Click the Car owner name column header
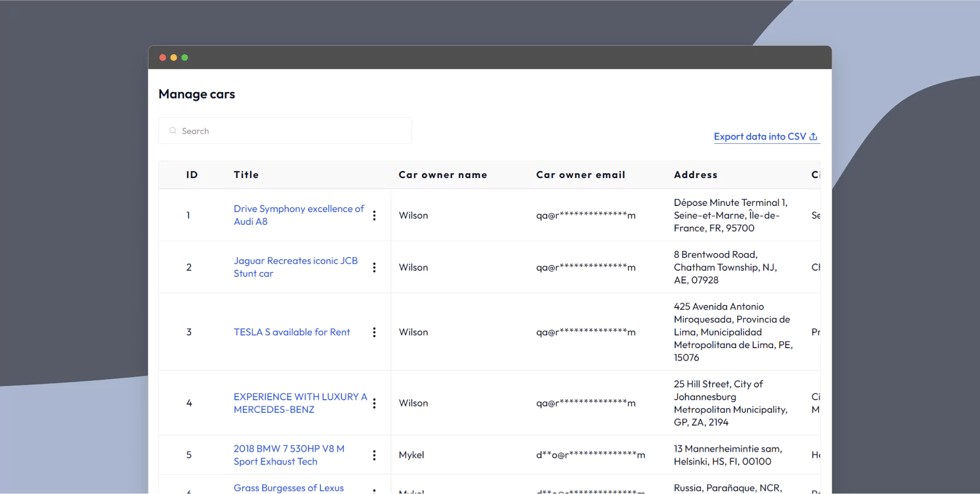The image size is (980, 494). click(x=443, y=175)
